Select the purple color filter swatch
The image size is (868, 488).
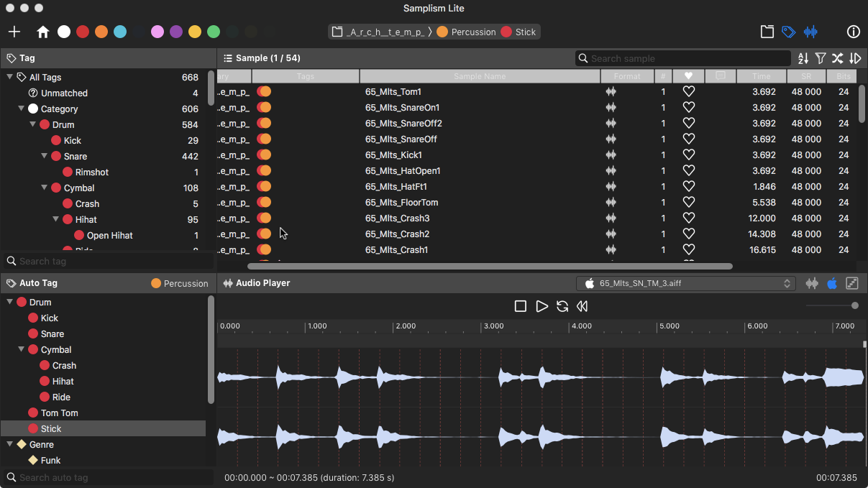point(176,32)
